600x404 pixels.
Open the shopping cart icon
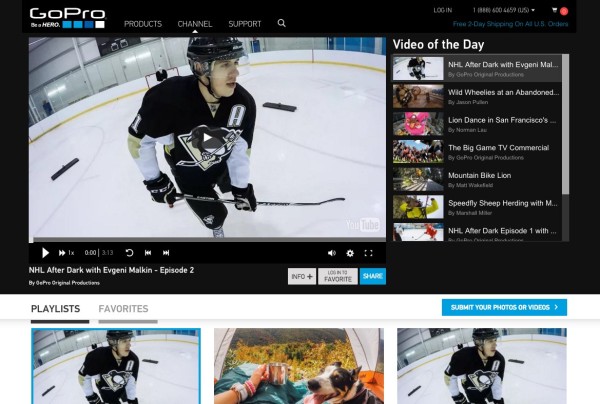(554, 10)
